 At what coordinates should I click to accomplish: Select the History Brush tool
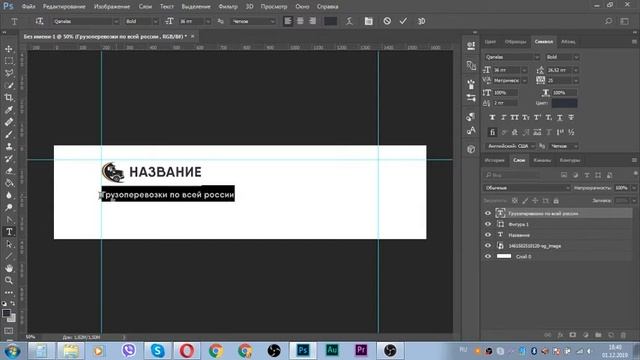[9, 159]
